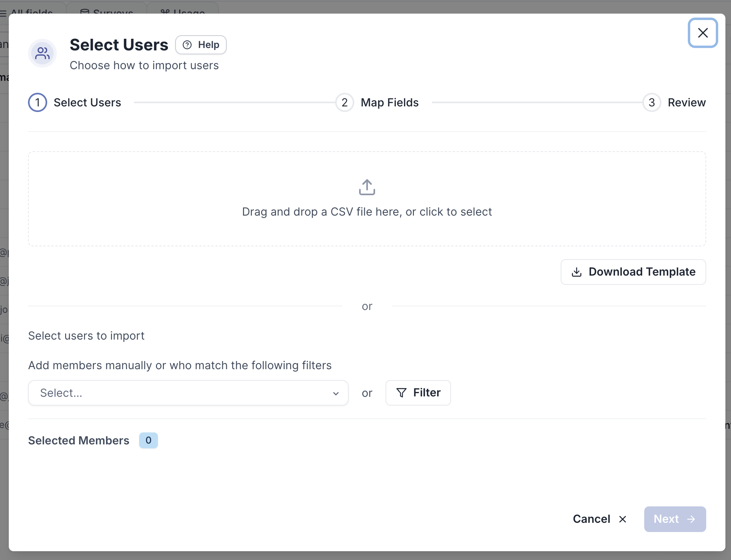Download the CSV template
Screen dimensions: 731x560
(633, 272)
